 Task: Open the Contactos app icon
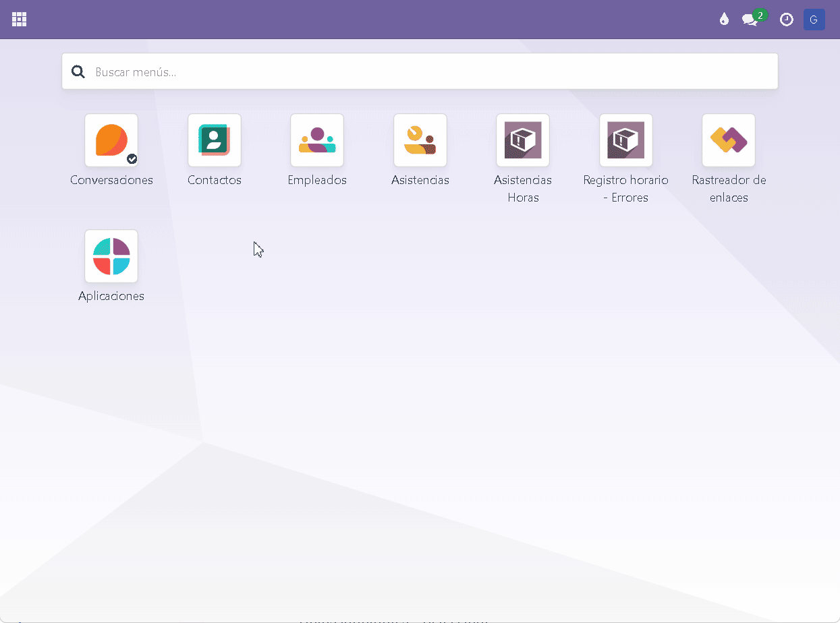[x=214, y=140]
